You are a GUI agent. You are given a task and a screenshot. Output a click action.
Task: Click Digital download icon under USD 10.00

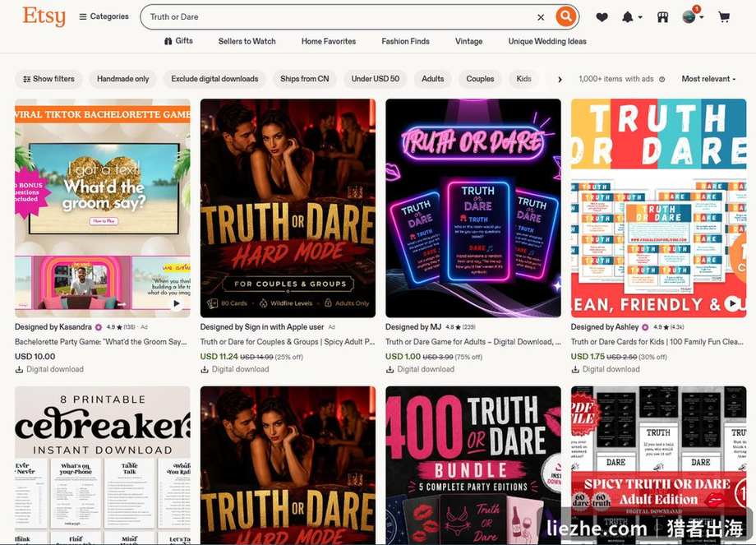(x=19, y=369)
